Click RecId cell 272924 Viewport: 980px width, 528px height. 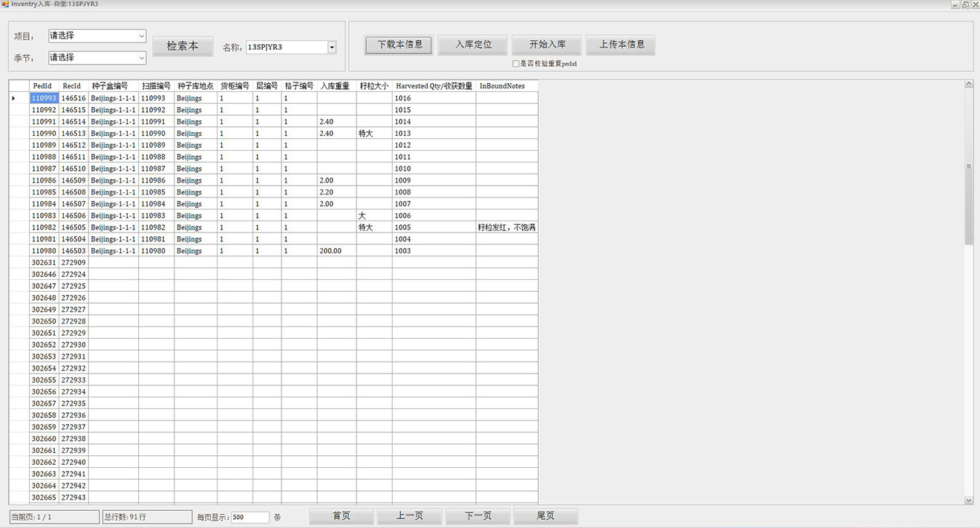pyautogui.click(x=73, y=274)
